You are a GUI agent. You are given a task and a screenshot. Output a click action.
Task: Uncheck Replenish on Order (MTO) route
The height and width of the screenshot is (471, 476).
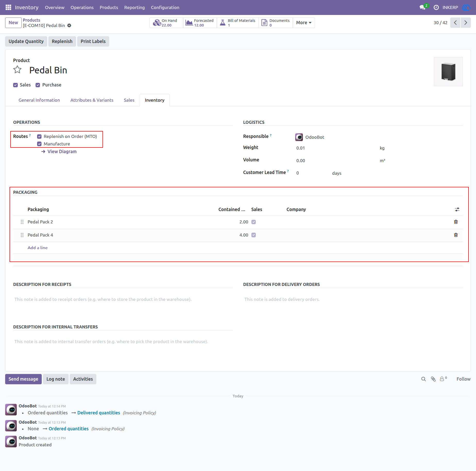coord(39,136)
